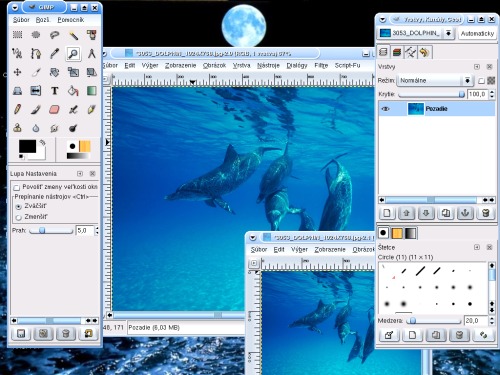The image size is (500, 375).
Task: Open the Štetce panel tab menu arrow
Action: tap(477, 247)
